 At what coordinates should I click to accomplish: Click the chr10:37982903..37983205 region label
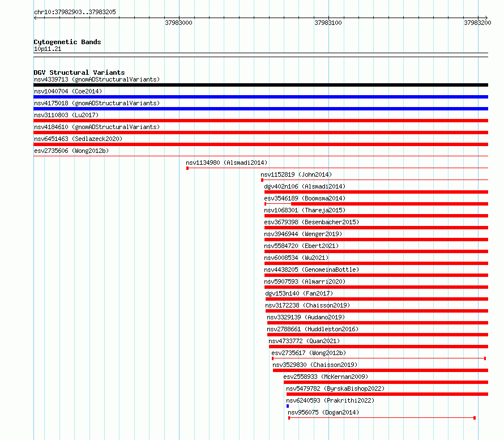click(x=75, y=12)
